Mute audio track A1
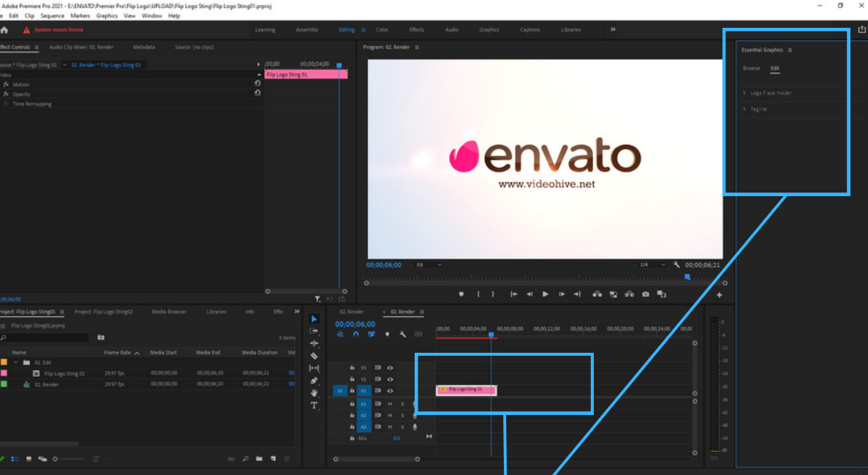868x475 pixels. [x=390, y=404]
